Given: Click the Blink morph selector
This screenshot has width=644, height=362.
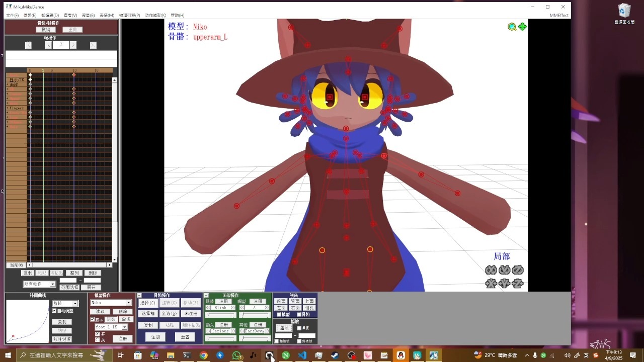Looking at the screenshot, I should [x=220, y=308].
